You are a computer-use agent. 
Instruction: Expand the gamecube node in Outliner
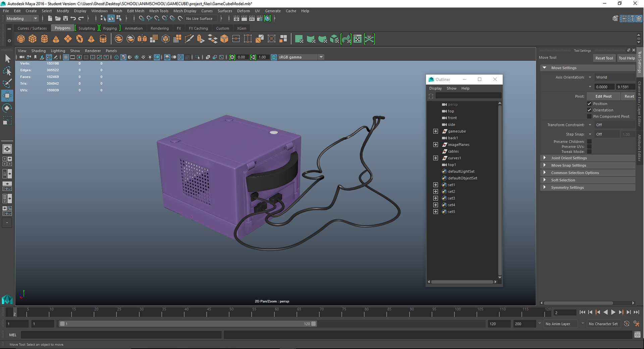click(435, 131)
